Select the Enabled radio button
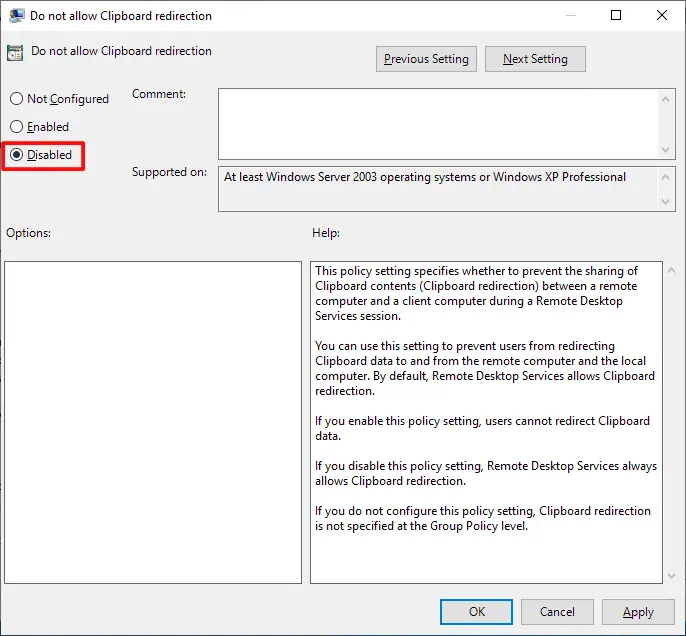This screenshot has height=636, width=686. 16,127
